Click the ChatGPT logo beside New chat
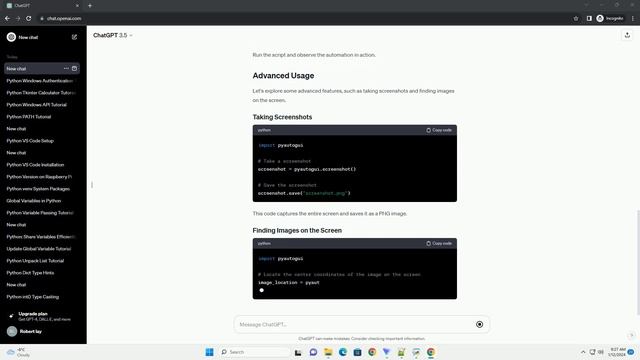640x360 pixels. coord(11,37)
